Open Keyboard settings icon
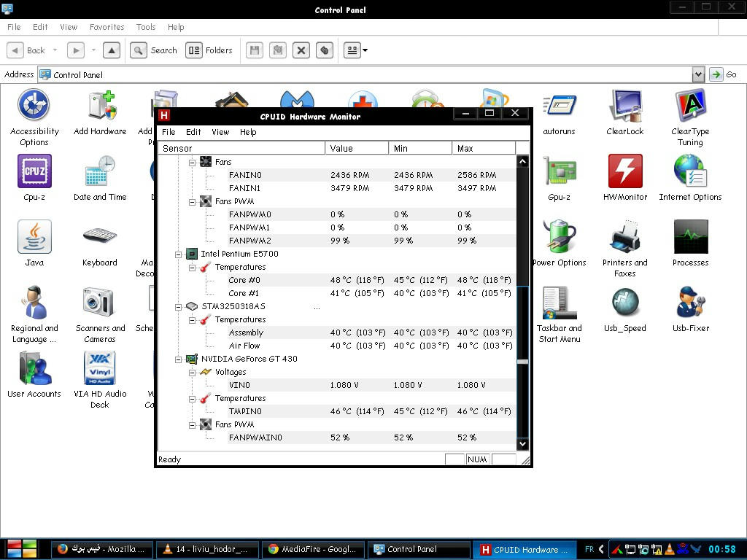Screen dimensions: 747x560 [99, 244]
